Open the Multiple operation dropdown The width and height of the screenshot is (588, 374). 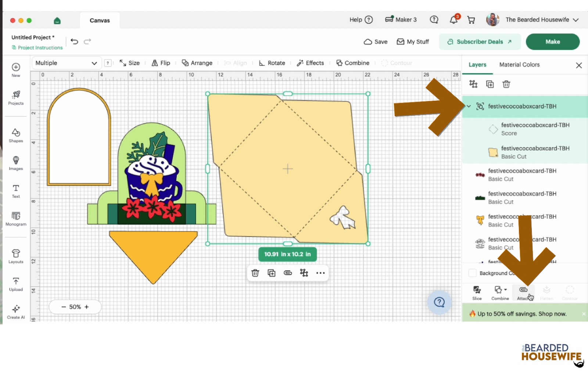pyautogui.click(x=66, y=63)
